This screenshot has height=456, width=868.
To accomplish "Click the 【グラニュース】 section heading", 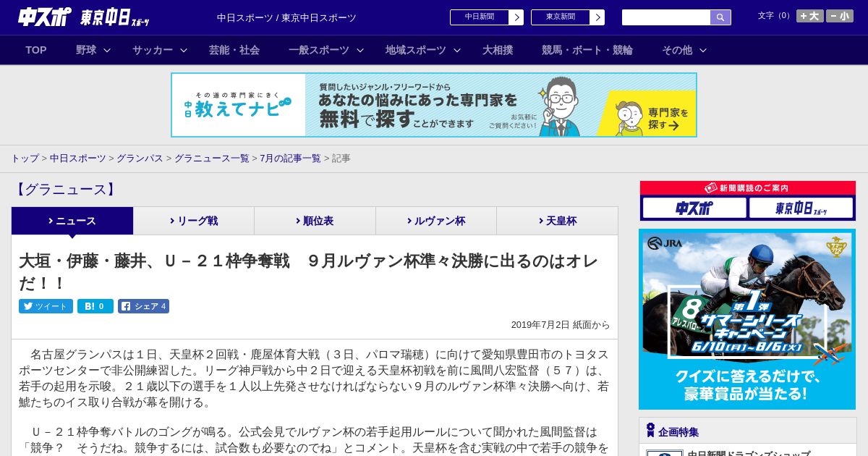I will pyautogui.click(x=66, y=190).
